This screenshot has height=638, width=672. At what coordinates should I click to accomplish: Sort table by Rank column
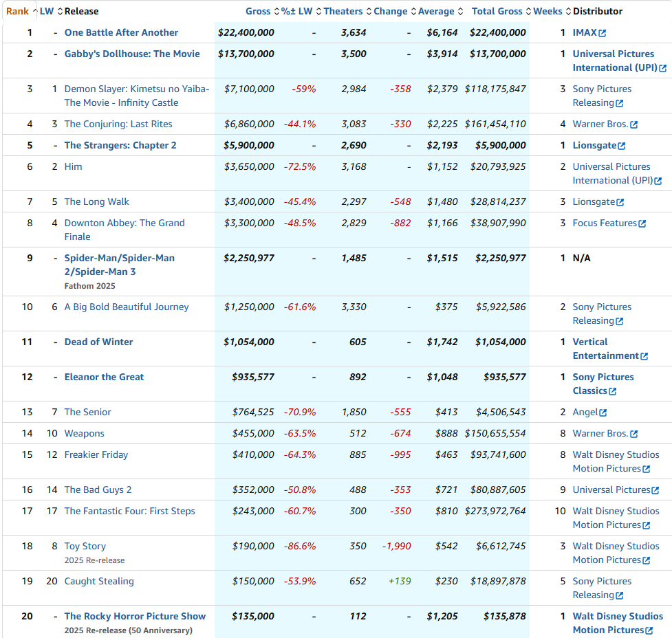[x=21, y=11]
